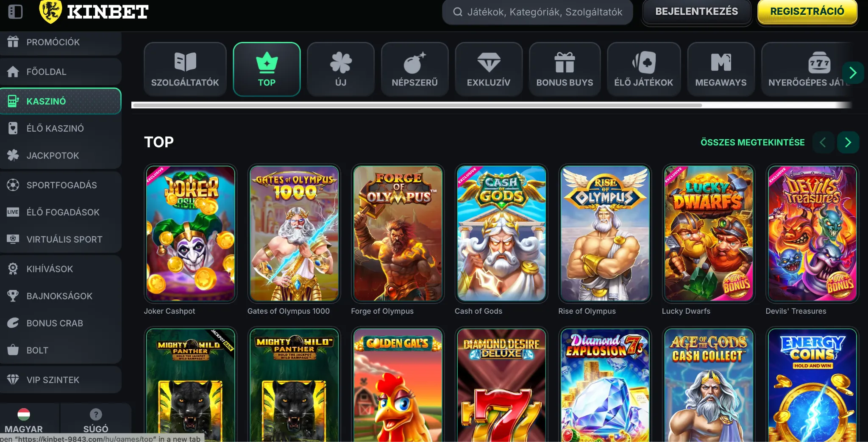Open the Golden Gal's rooster game tile
Viewport: 868px width, 442px height.
pos(398,384)
